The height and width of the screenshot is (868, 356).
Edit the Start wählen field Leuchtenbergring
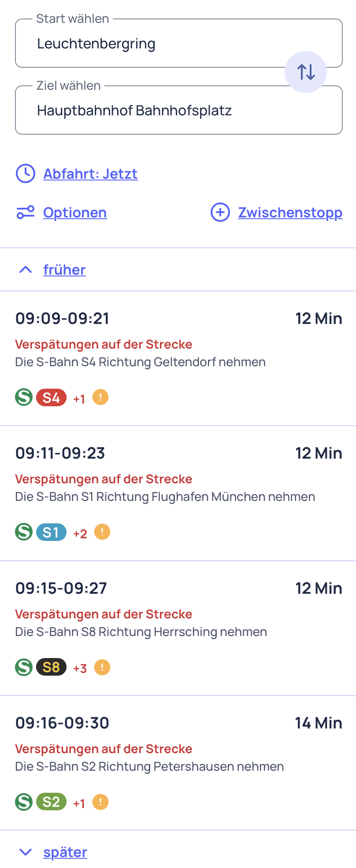[179, 43]
